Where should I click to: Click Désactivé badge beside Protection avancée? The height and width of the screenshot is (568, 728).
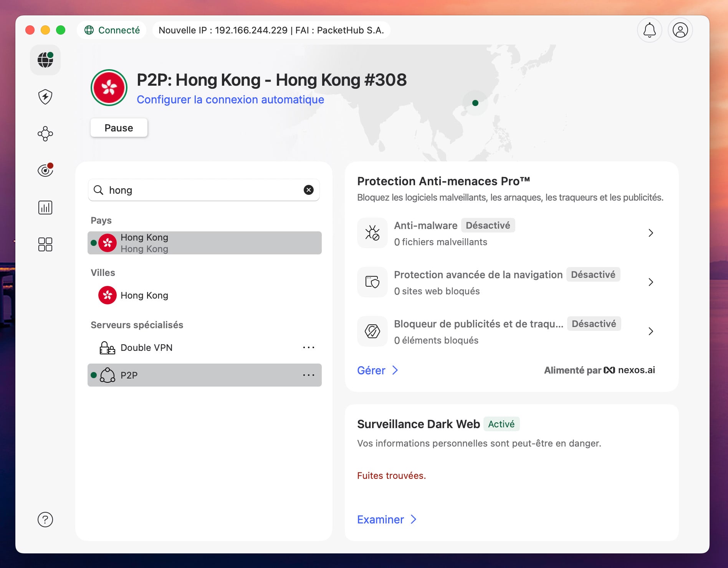click(x=593, y=274)
